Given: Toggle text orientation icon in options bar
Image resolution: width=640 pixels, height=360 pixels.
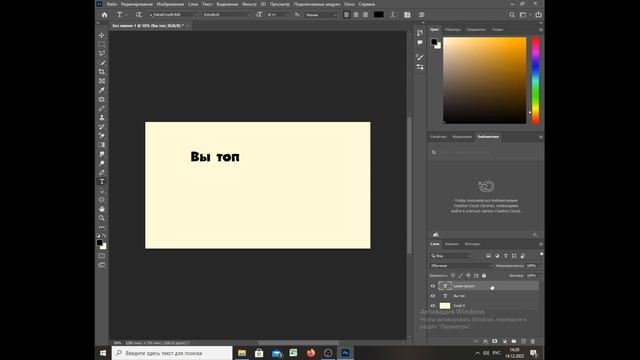Looking at the screenshot, I should (139, 15).
